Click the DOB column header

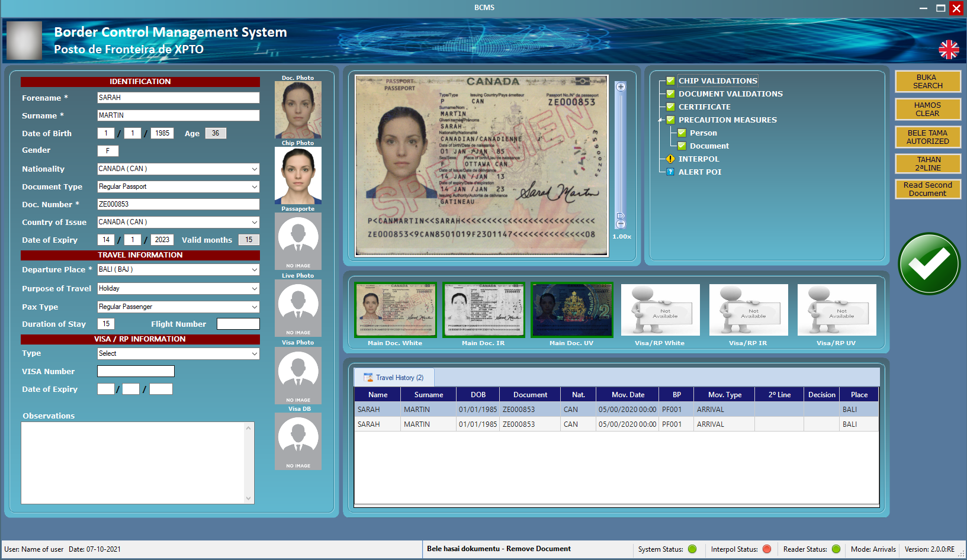(478, 395)
